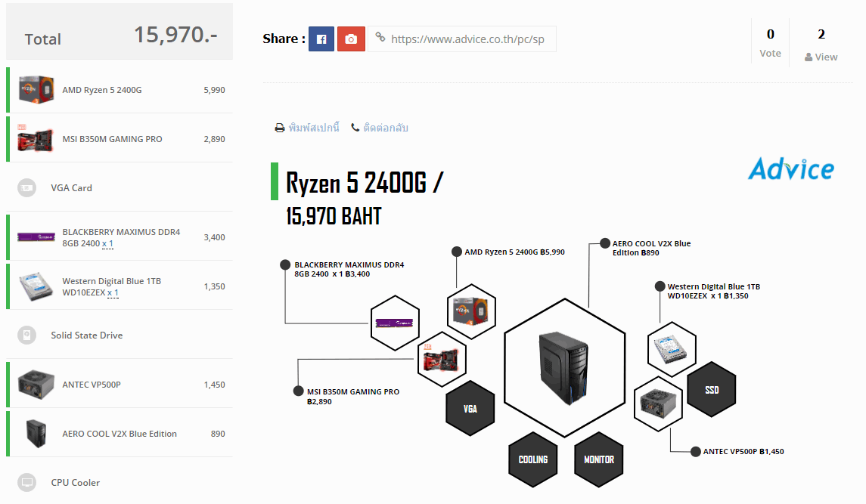
Task: Click the purple RAM stick thumbnail in list
Action: (x=36, y=237)
